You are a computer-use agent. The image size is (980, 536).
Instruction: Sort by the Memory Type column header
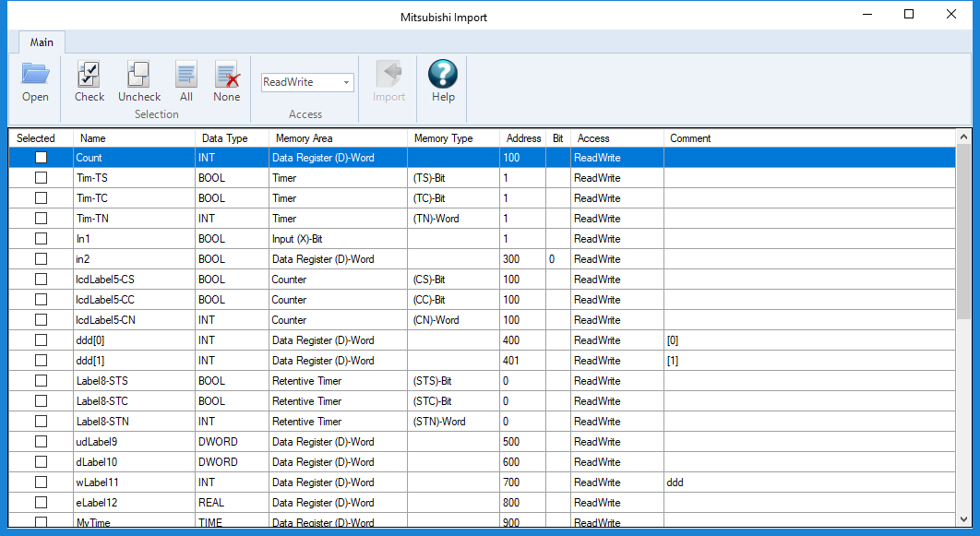coord(454,138)
